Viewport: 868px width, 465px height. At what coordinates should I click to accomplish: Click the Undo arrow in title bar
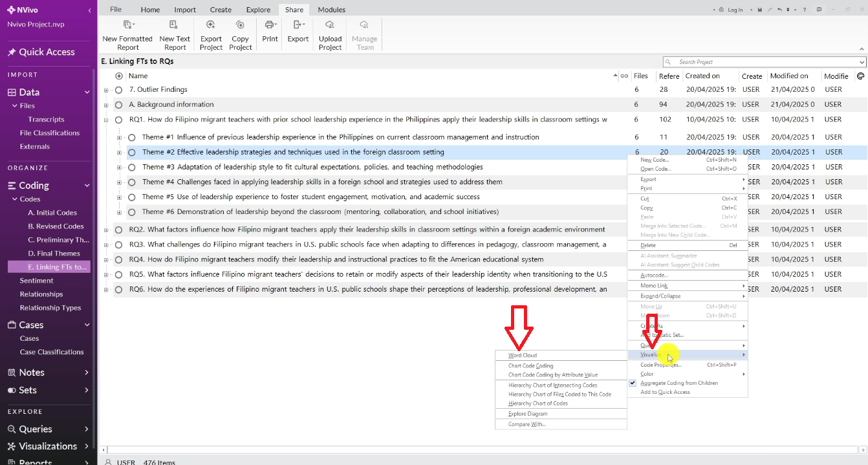pyautogui.click(x=779, y=10)
